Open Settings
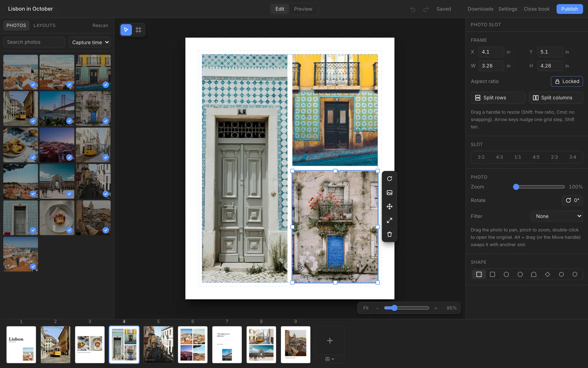The height and width of the screenshot is (368, 588). pos(508,9)
